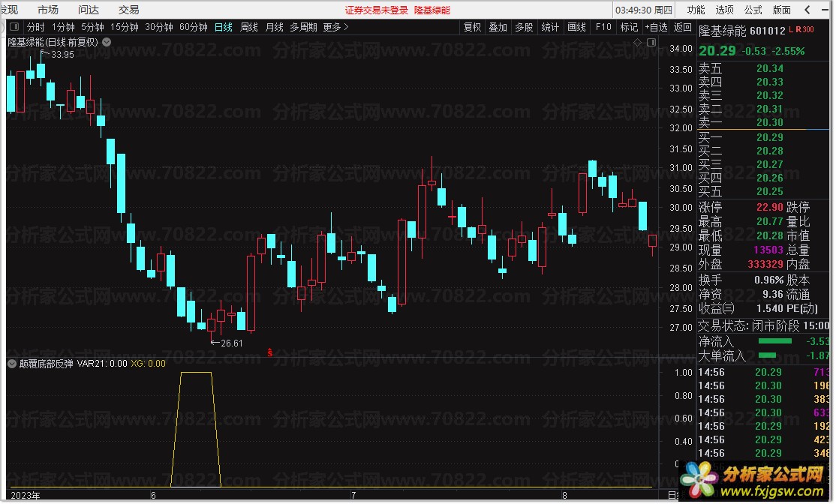Click the 标记 mark button
836x504 pixels.
point(629,27)
